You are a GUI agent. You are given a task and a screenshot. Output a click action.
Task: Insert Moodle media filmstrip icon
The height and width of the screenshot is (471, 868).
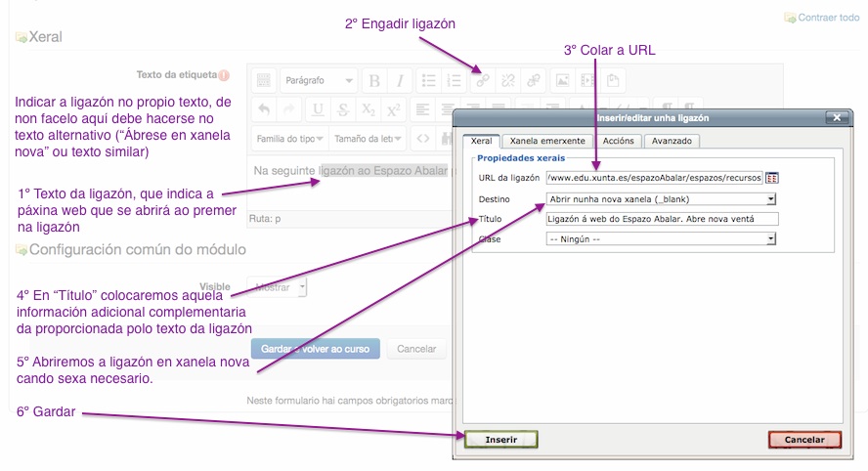pos(587,81)
